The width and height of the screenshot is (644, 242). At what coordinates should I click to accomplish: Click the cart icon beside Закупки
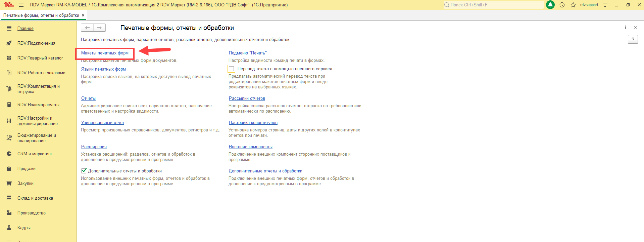(x=9, y=183)
